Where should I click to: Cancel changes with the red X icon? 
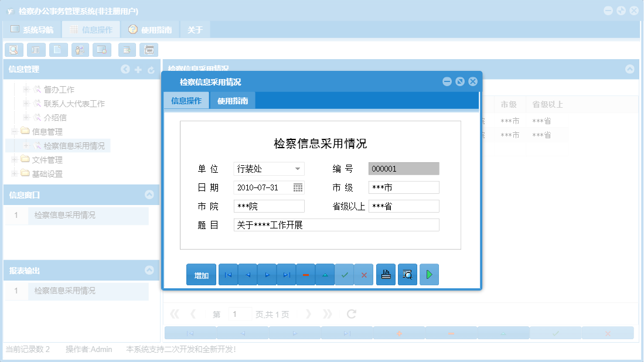click(x=363, y=274)
